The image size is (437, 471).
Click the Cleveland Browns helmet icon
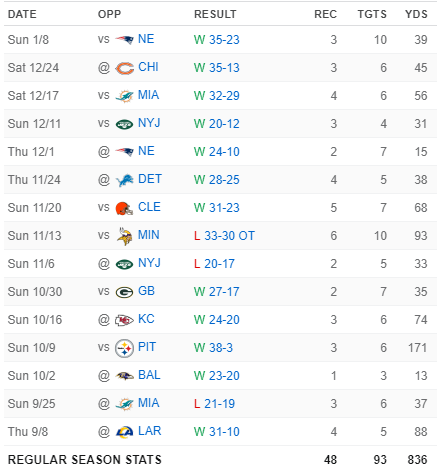(124, 208)
